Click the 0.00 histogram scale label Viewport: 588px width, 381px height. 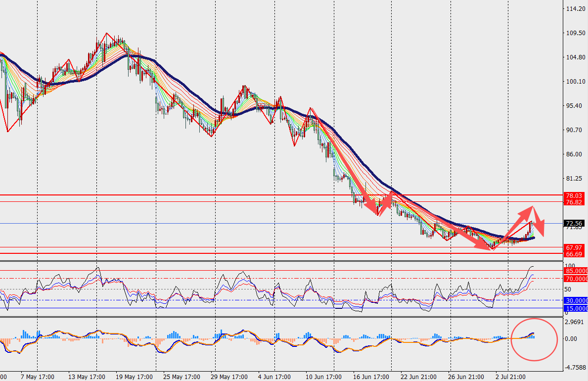[571, 339]
